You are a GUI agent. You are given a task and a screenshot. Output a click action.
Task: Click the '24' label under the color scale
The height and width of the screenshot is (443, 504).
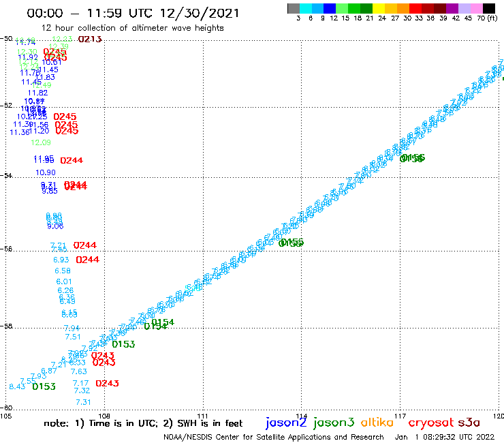(382, 18)
